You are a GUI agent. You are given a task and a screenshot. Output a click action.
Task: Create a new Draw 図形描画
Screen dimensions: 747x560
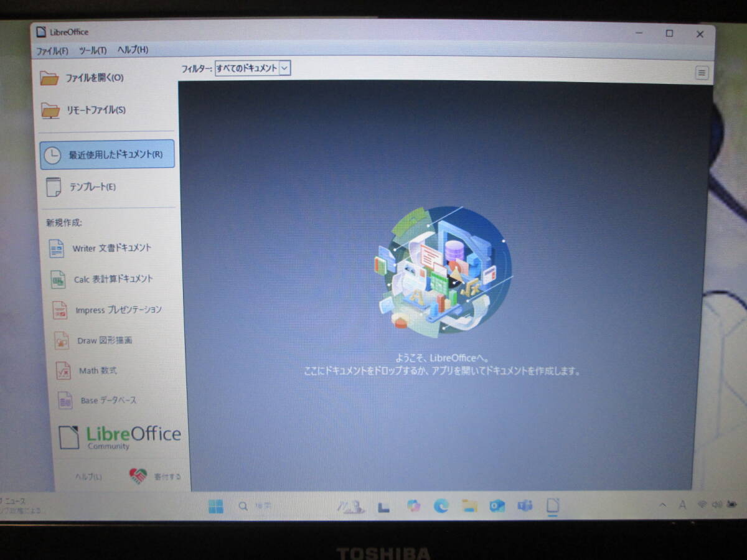pyautogui.click(x=93, y=340)
